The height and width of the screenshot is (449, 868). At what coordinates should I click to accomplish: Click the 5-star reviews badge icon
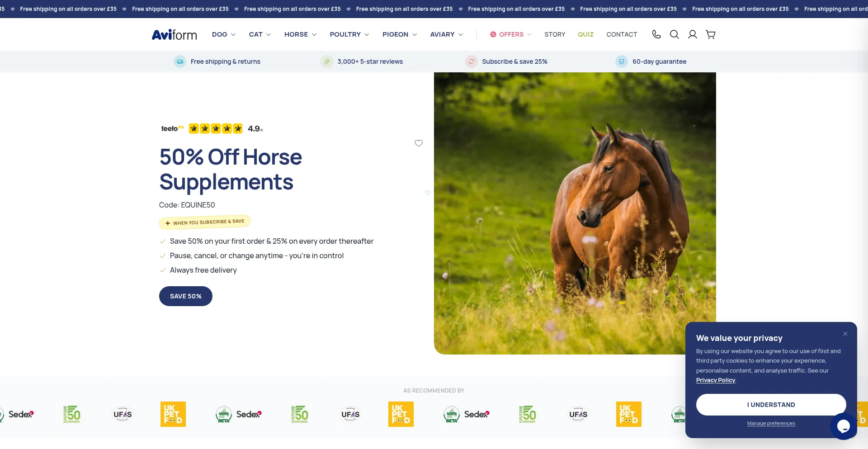coord(327,61)
